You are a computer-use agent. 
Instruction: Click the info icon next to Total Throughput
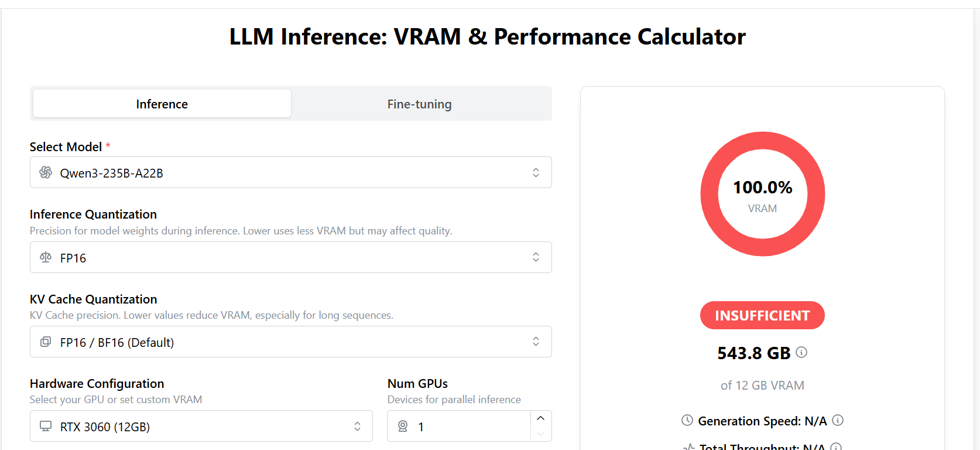coord(836,446)
